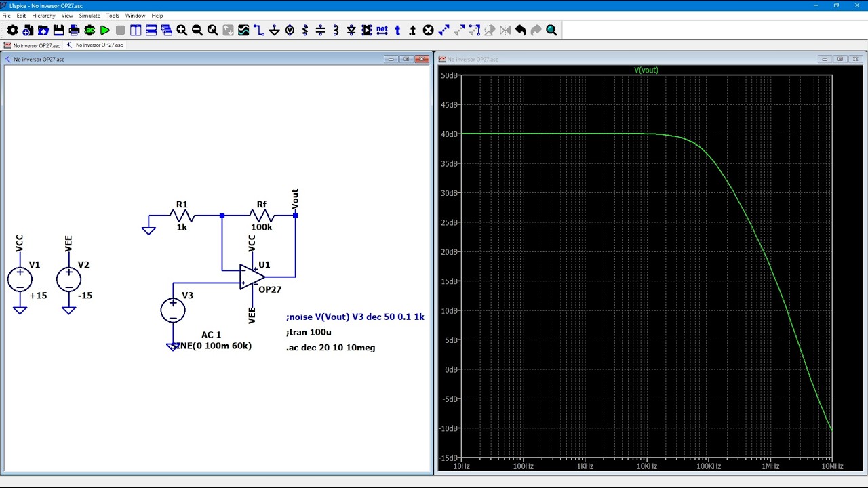Switch to second No inversor OP27.asc tab
This screenshot has width=868, height=488.
click(95, 45)
